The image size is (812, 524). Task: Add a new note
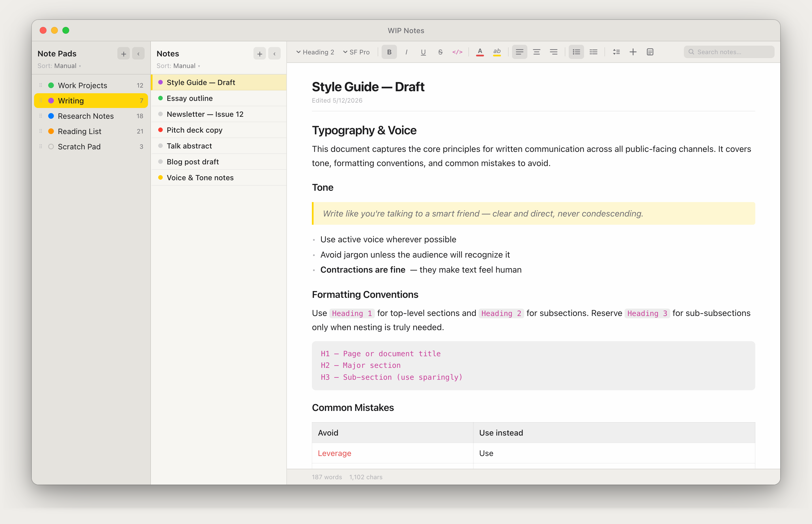tap(260, 54)
